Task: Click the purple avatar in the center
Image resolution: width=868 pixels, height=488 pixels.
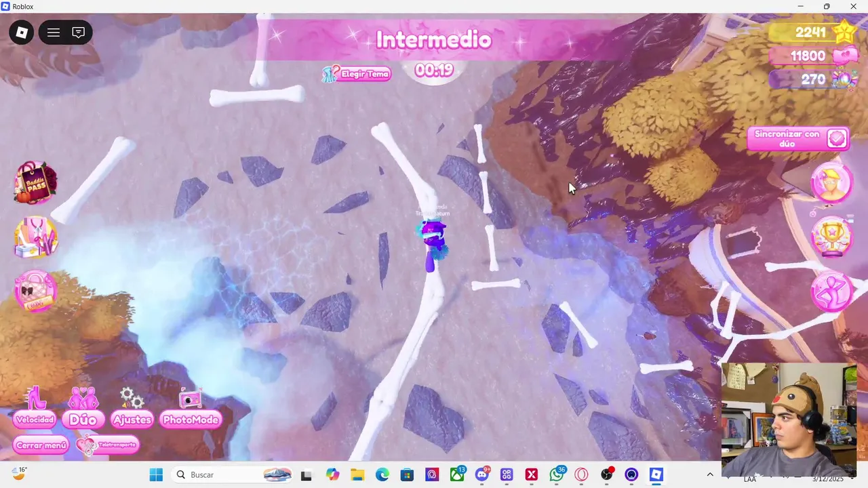Action: click(x=432, y=245)
